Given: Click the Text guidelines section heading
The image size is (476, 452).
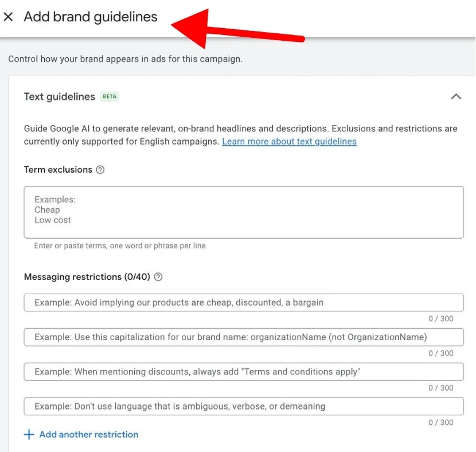Looking at the screenshot, I should pyautogui.click(x=59, y=96).
